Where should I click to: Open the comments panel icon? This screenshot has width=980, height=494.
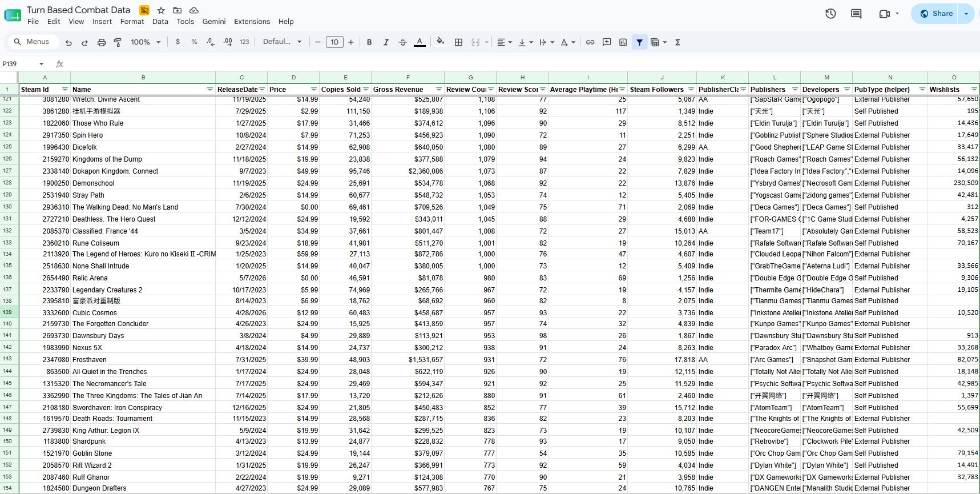point(856,14)
